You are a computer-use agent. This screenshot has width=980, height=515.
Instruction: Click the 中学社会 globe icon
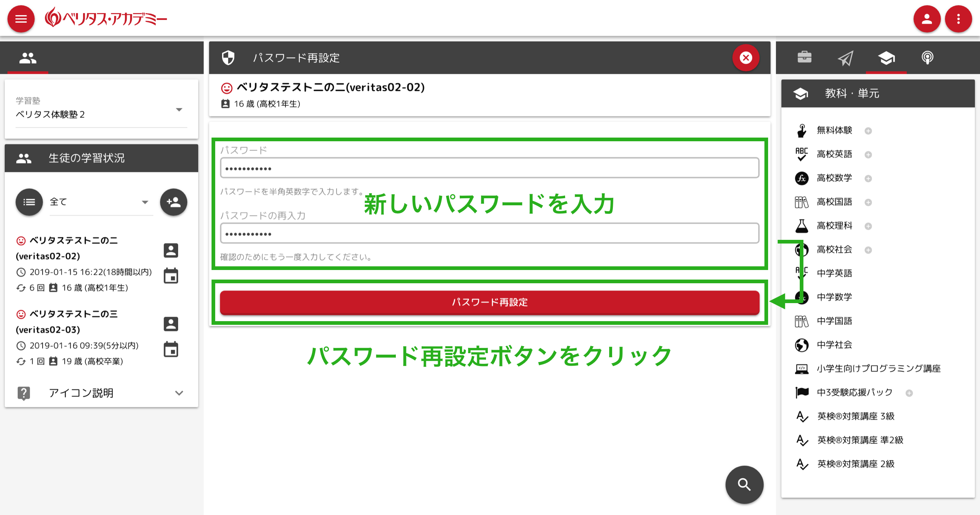[x=802, y=345]
